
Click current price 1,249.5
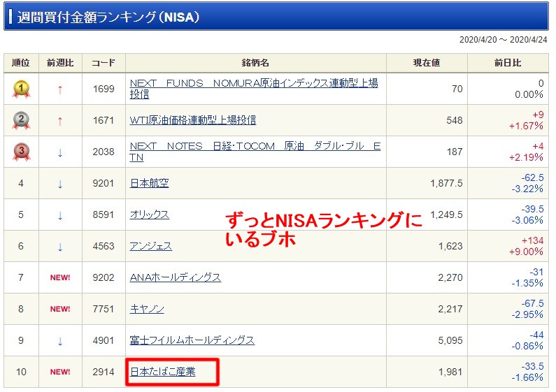pyautogui.click(x=446, y=215)
